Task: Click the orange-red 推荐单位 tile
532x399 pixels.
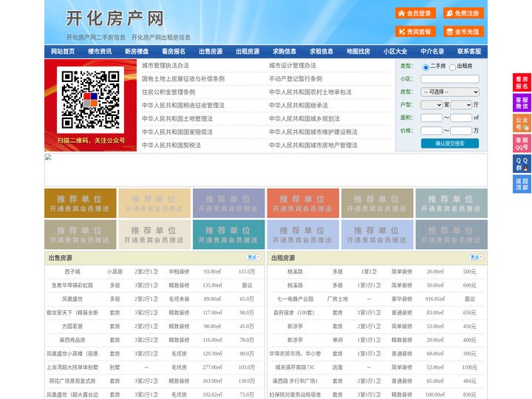Action: click(303, 203)
